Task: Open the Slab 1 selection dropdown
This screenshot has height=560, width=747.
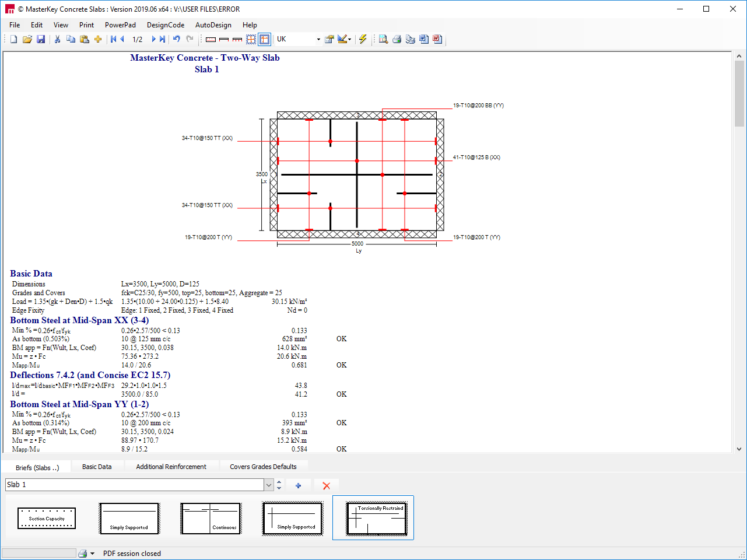Action: pyautogui.click(x=268, y=485)
